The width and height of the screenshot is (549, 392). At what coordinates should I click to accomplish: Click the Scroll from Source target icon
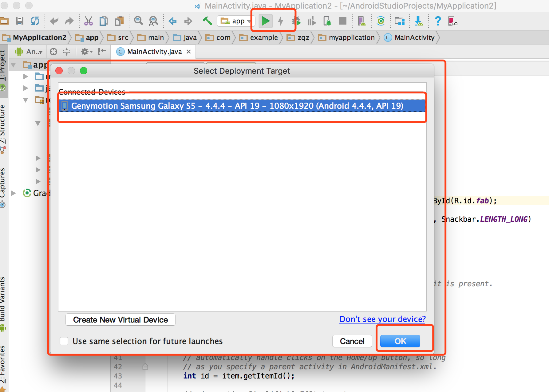pyautogui.click(x=53, y=52)
